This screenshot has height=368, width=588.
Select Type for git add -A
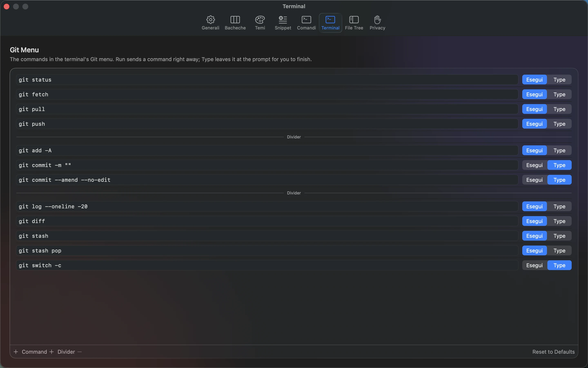click(x=559, y=150)
